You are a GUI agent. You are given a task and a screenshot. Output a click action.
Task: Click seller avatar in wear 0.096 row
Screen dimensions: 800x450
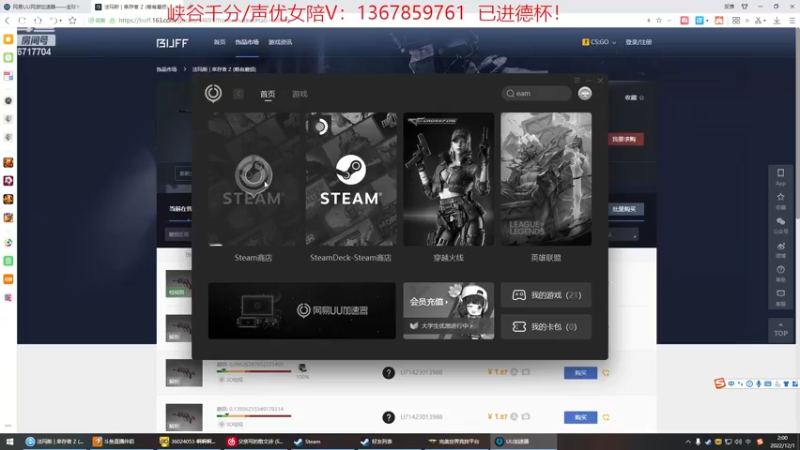click(388, 373)
